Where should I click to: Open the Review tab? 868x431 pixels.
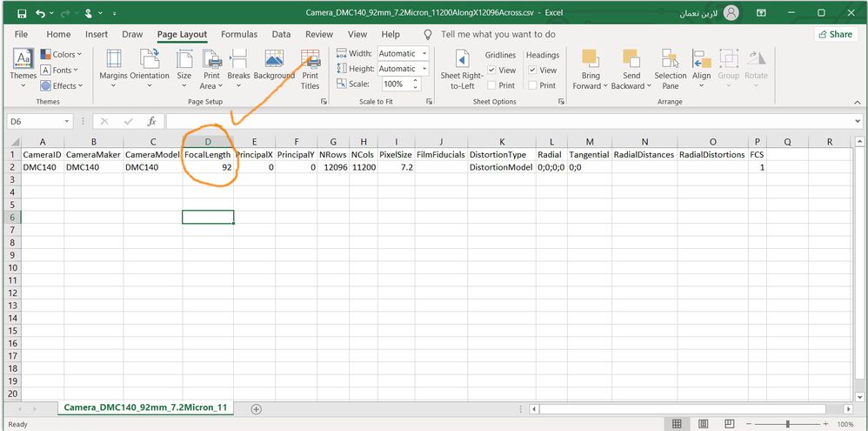pyautogui.click(x=319, y=34)
